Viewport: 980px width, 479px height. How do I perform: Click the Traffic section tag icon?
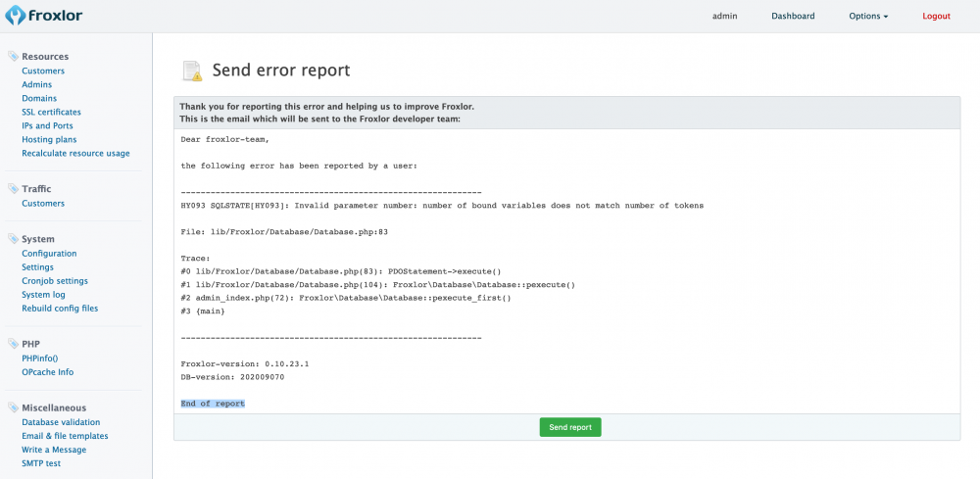click(13, 189)
